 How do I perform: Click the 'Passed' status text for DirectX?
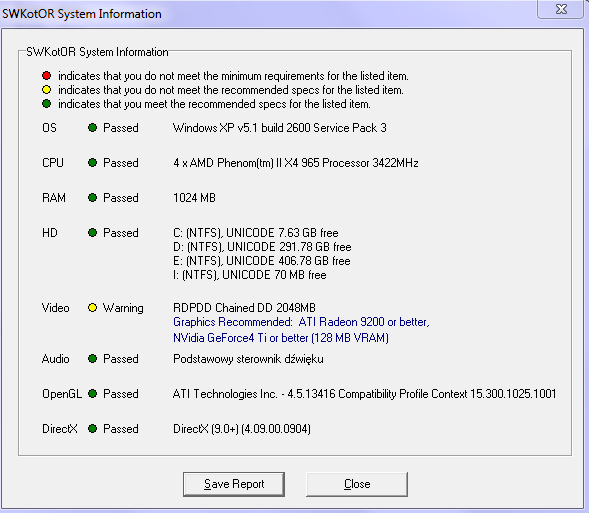point(121,429)
